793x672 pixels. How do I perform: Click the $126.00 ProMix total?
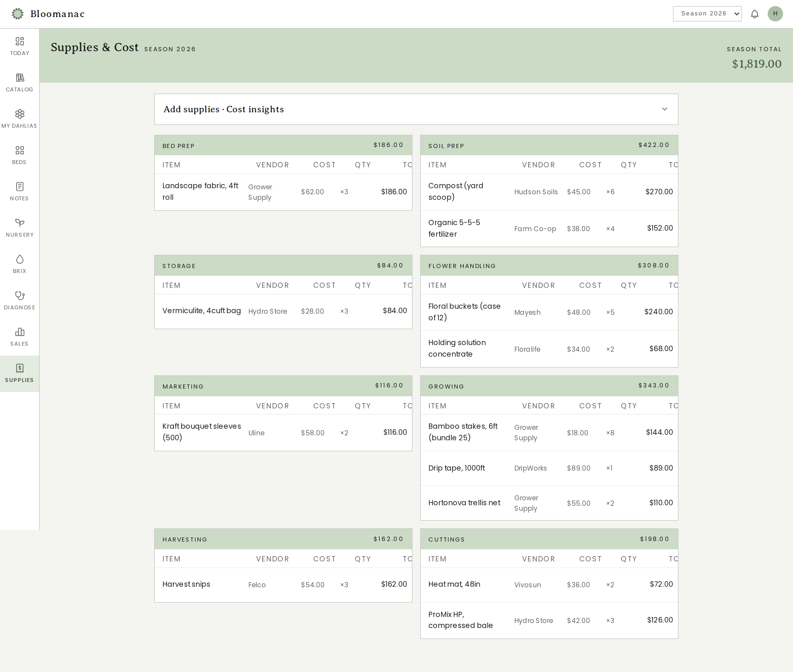[x=660, y=620]
